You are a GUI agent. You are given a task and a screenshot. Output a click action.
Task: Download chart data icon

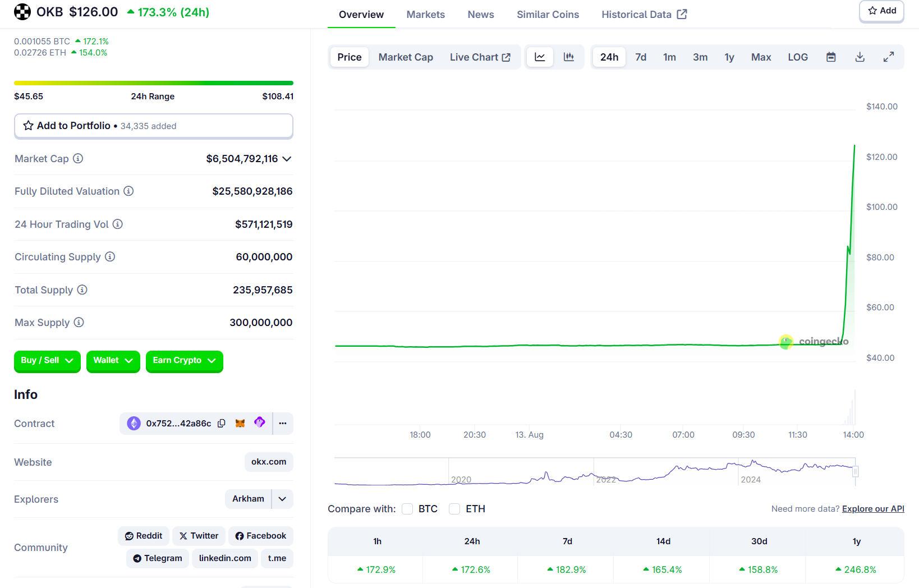click(x=860, y=57)
